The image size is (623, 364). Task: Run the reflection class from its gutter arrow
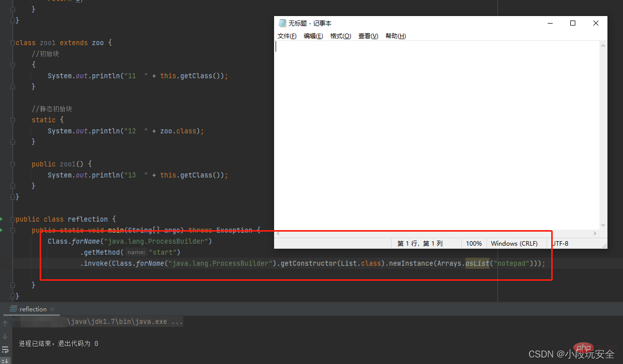tap(2, 219)
